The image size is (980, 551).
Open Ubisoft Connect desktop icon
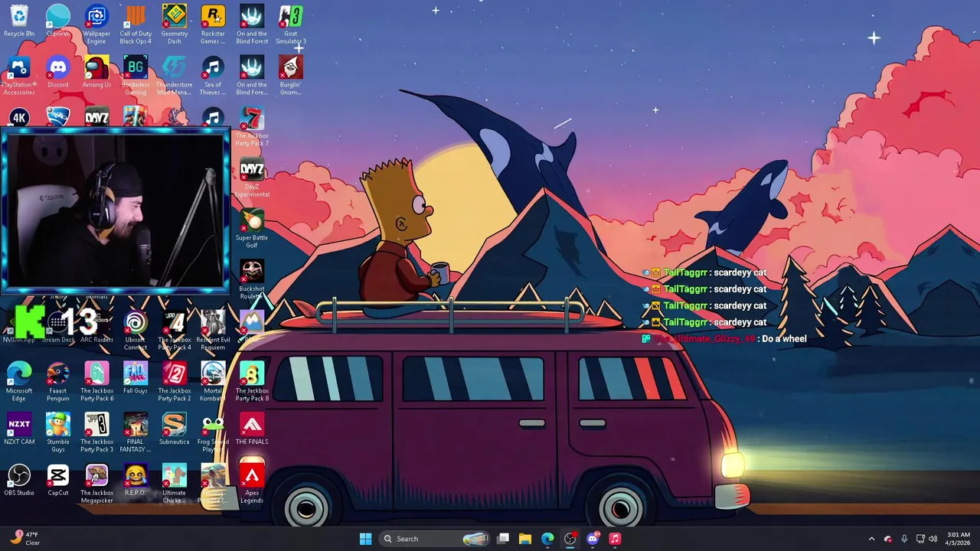click(136, 331)
